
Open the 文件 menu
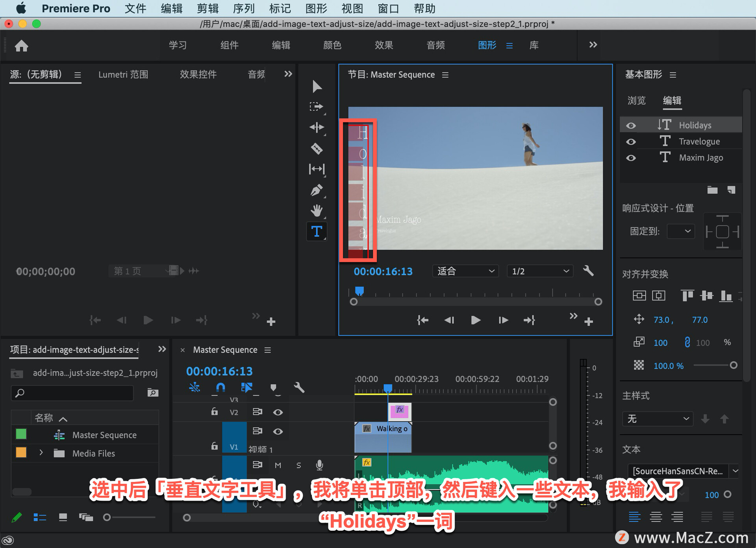(x=135, y=8)
